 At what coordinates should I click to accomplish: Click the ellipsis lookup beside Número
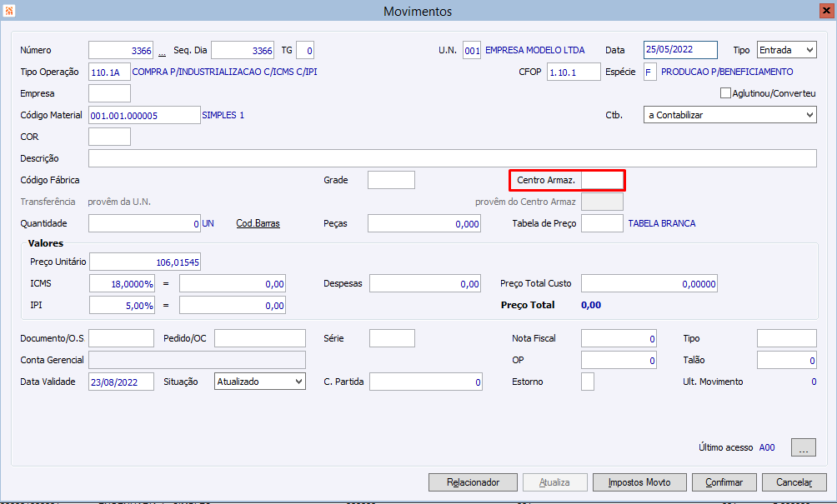click(163, 52)
